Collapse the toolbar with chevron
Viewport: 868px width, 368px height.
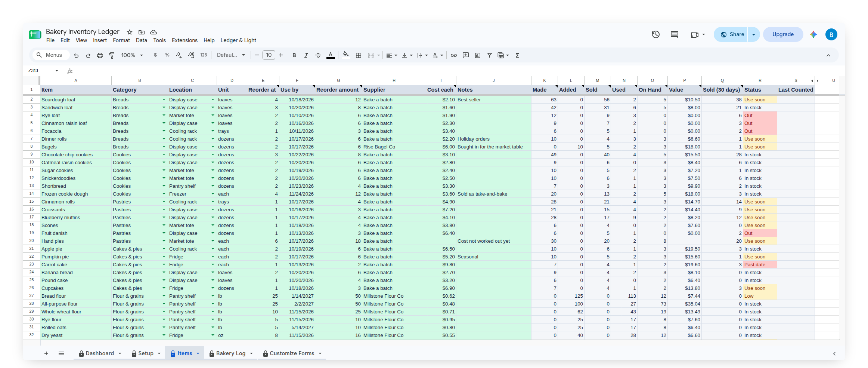click(x=828, y=55)
